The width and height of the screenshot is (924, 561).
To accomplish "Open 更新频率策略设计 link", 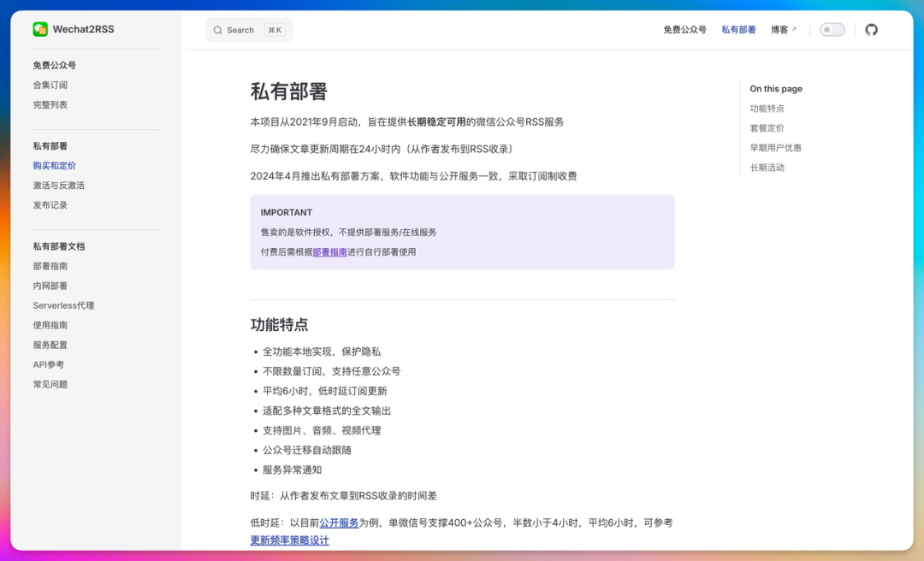I will pos(289,540).
